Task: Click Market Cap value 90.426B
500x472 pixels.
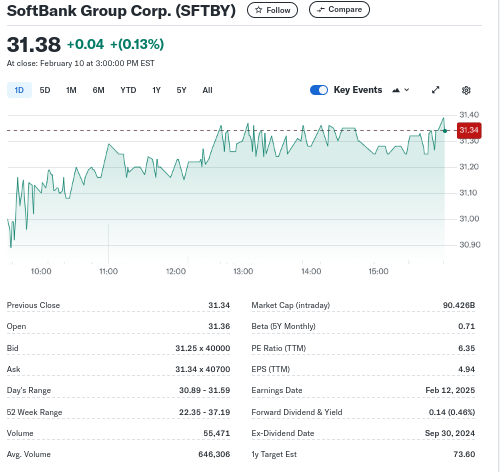Action: pos(459,305)
